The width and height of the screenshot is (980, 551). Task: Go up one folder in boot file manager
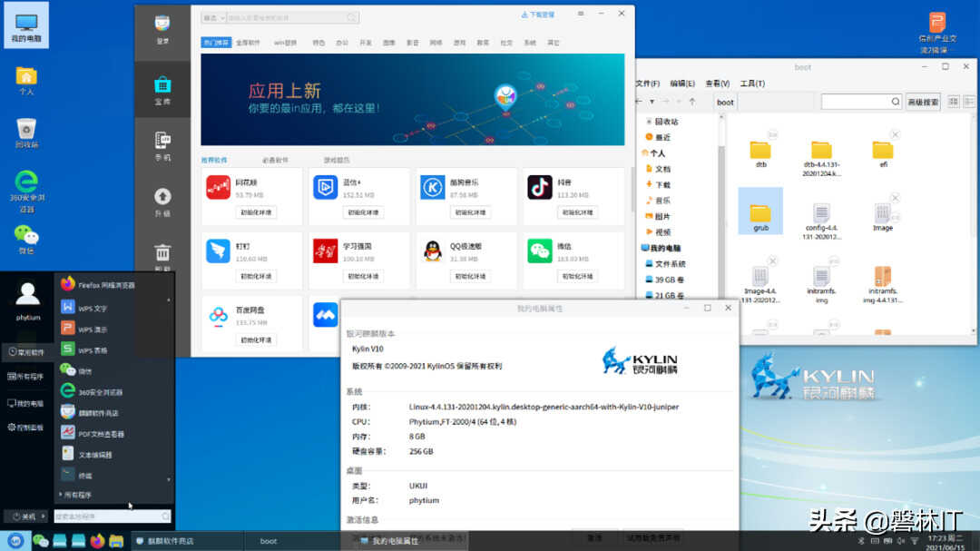coord(692,102)
